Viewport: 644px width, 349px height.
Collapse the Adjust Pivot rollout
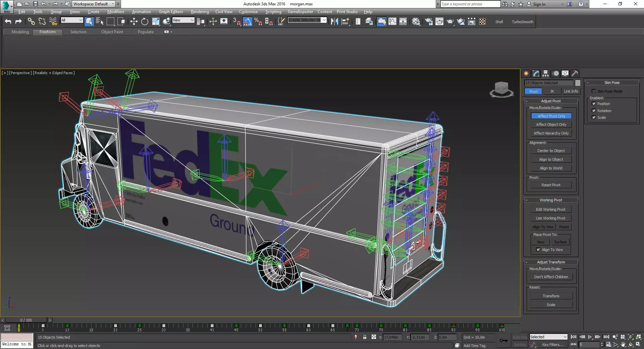coord(551,101)
